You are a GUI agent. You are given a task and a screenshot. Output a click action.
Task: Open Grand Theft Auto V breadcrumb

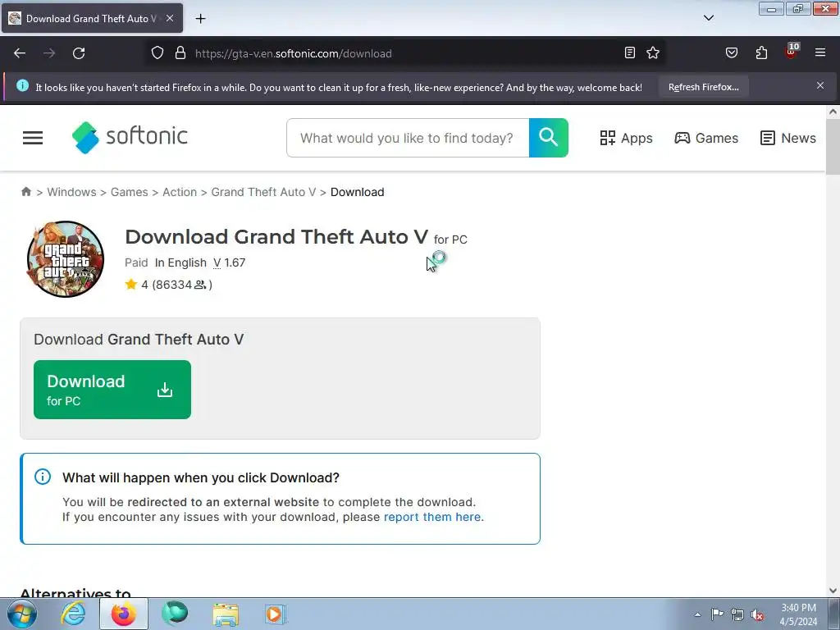263,192
